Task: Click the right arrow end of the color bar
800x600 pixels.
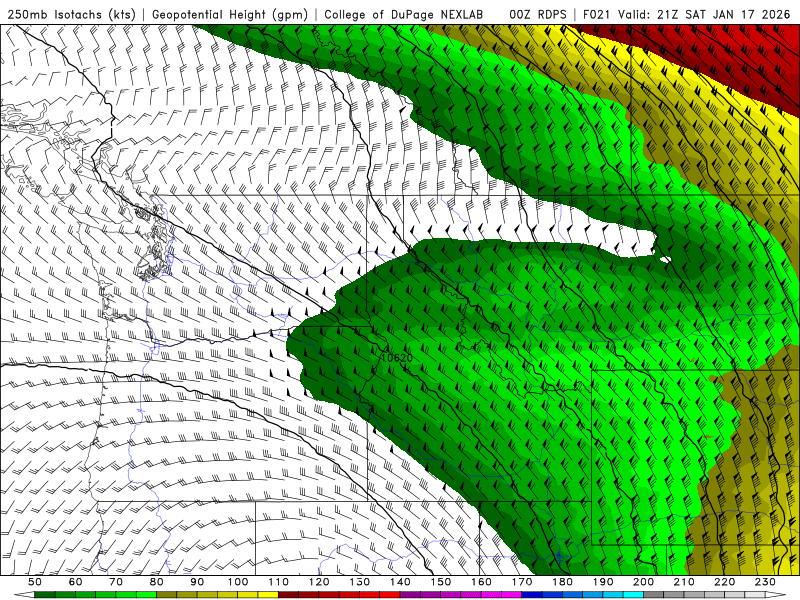Action: pos(776,595)
